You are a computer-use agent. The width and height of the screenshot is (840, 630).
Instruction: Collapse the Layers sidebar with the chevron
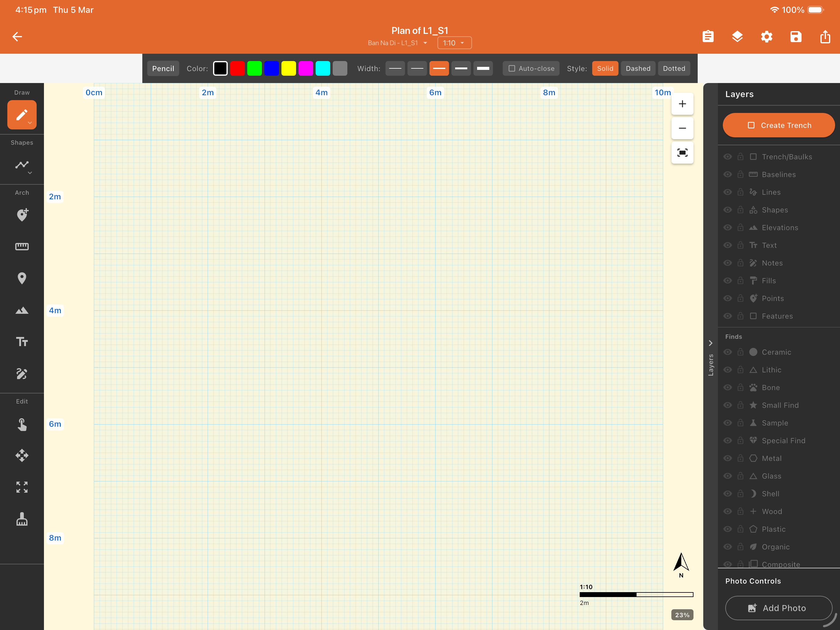tap(711, 342)
